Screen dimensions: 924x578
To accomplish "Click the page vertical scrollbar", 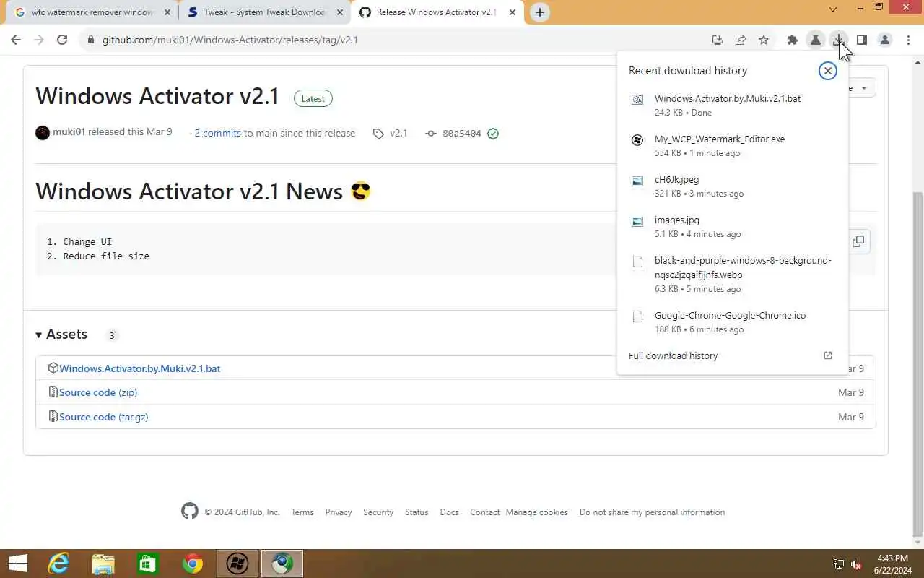I will coord(918,363).
